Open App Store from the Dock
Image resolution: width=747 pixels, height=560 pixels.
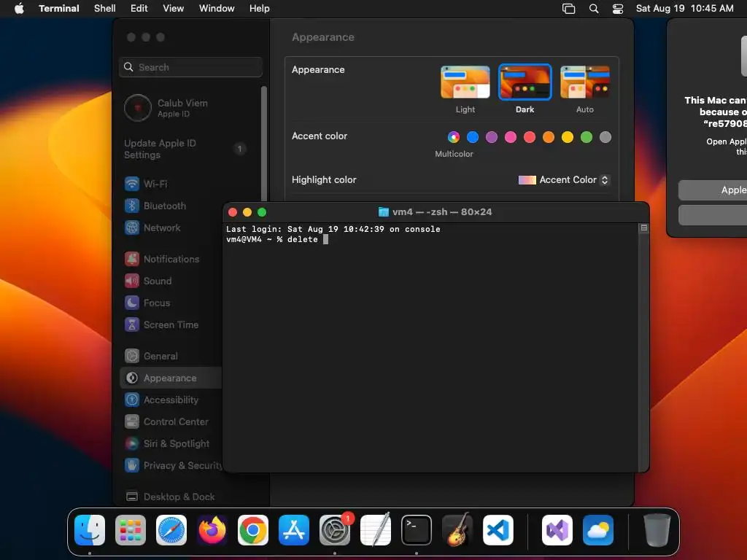coord(294,530)
